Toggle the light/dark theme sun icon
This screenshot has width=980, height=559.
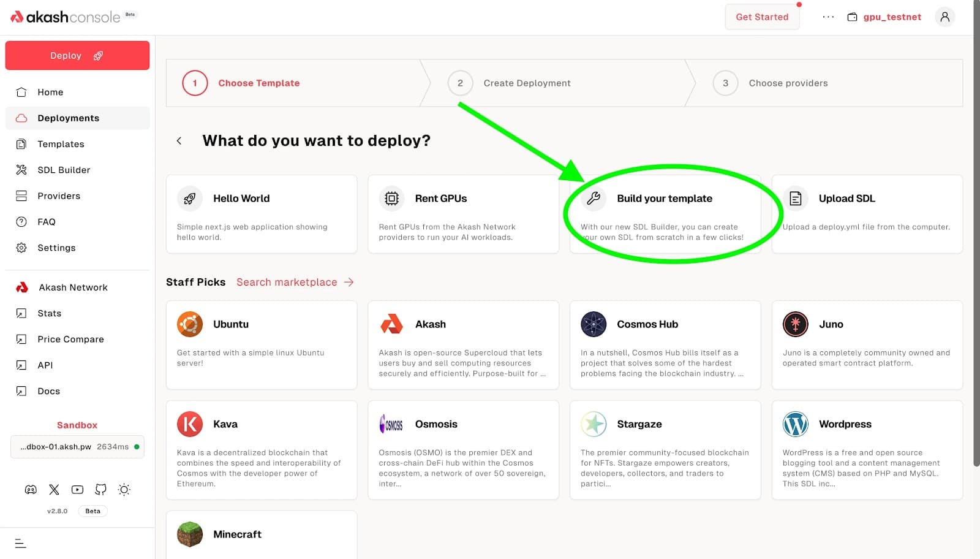click(124, 490)
